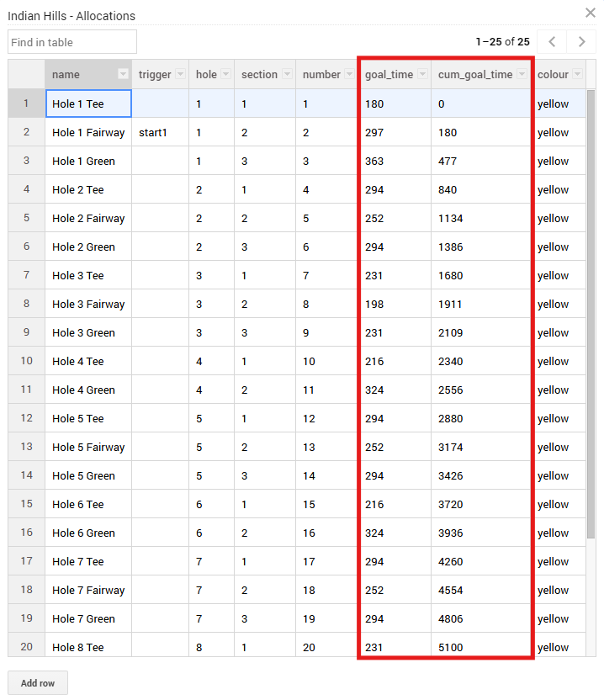Click the start1 trigger cell
This screenshot has height=700, width=604.
click(x=160, y=132)
